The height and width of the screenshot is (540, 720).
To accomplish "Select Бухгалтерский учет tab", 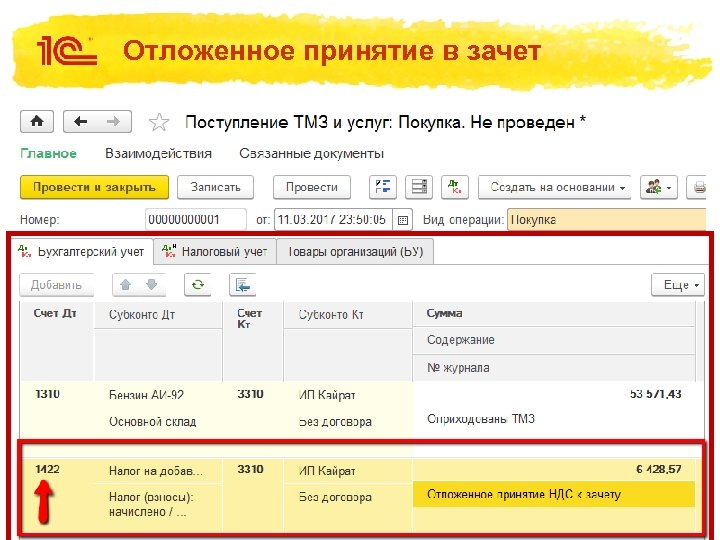I will tap(82, 252).
